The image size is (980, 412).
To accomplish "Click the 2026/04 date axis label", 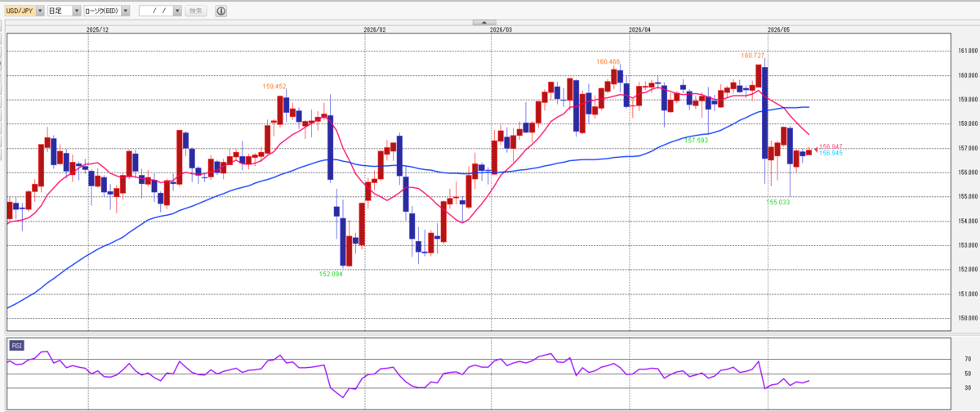I will click(x=641, y=29).
